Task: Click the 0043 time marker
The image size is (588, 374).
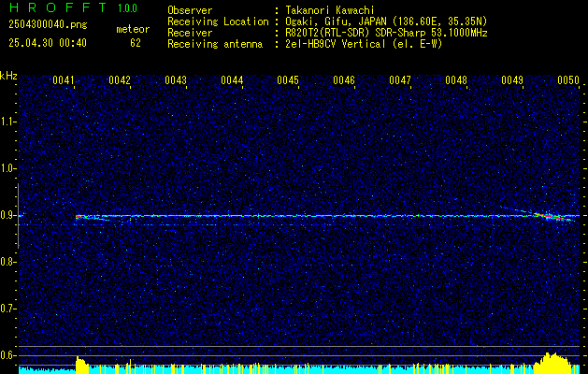Action: (x=176, y=79)
